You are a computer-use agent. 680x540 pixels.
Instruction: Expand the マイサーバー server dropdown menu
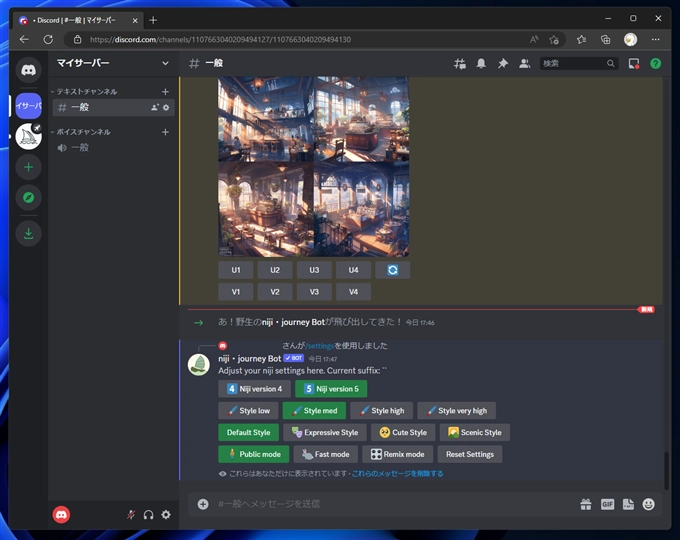point(165,63)
